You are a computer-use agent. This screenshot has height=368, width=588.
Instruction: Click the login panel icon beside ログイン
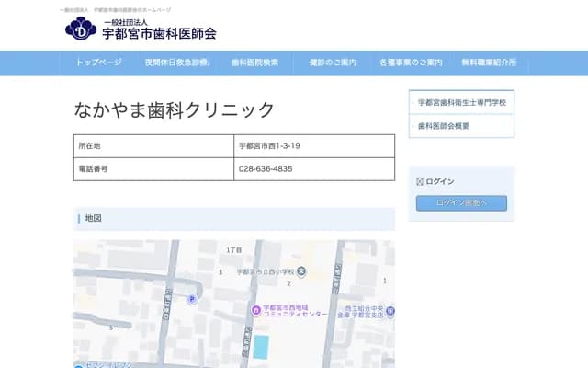click(x=420, y=182)
